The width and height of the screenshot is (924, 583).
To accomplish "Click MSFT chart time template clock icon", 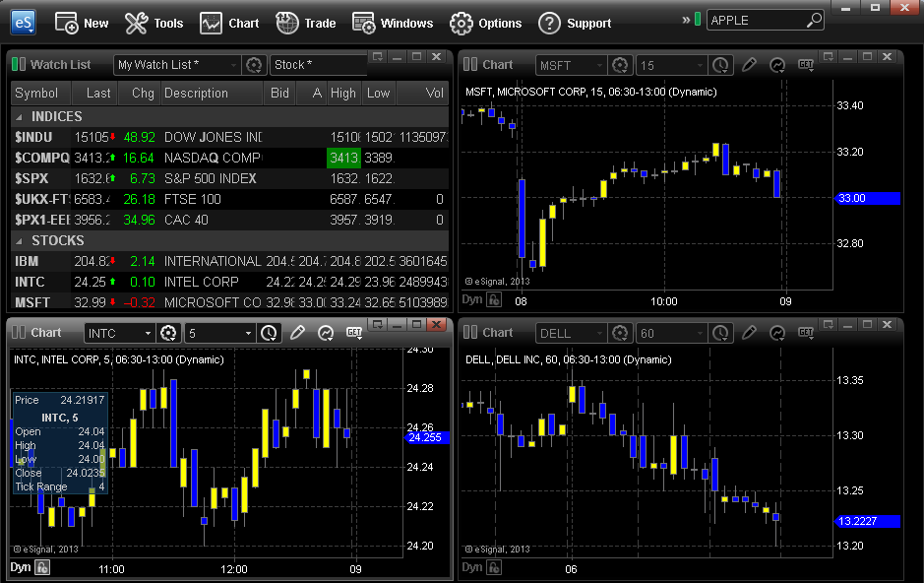I will pyautogui.click(x=720, y=65).
